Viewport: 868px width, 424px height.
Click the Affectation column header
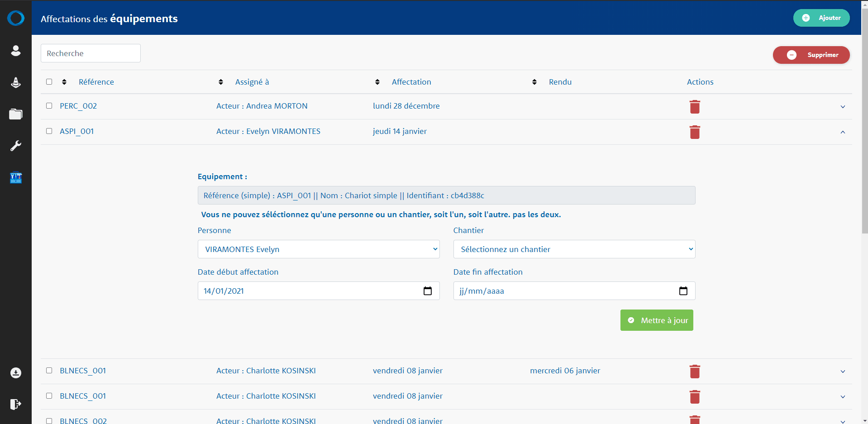coord(411,82)
